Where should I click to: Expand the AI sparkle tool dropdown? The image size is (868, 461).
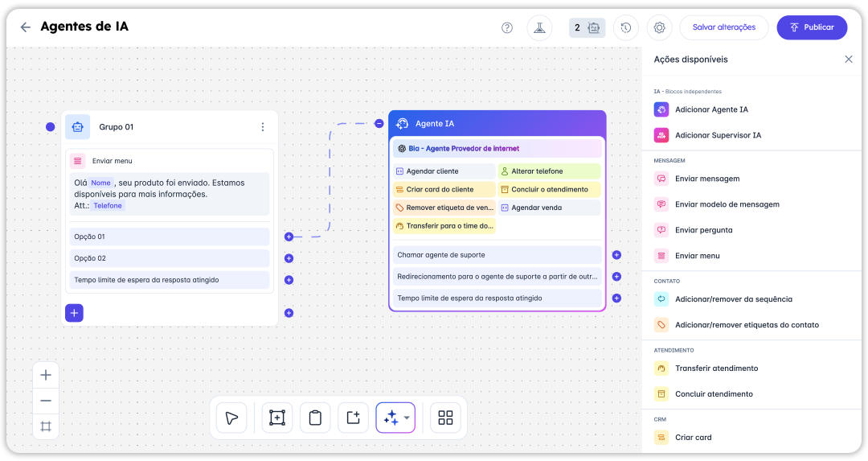pos(407,418)
